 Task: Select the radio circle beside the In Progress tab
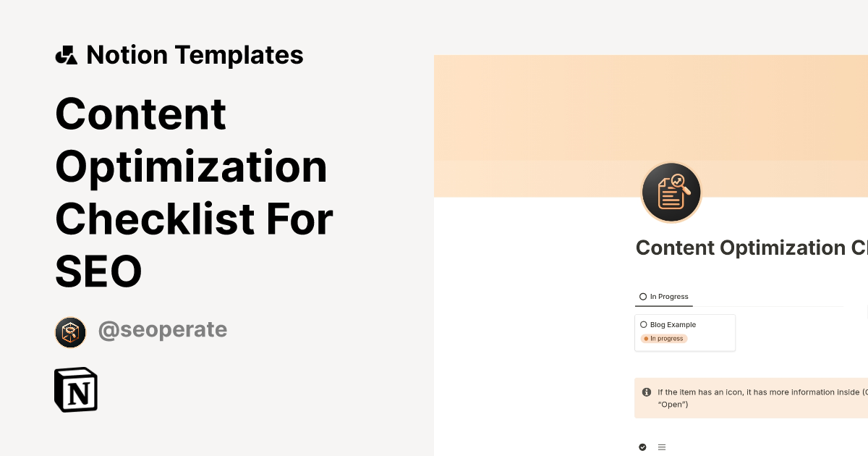(x=643, y=296)
